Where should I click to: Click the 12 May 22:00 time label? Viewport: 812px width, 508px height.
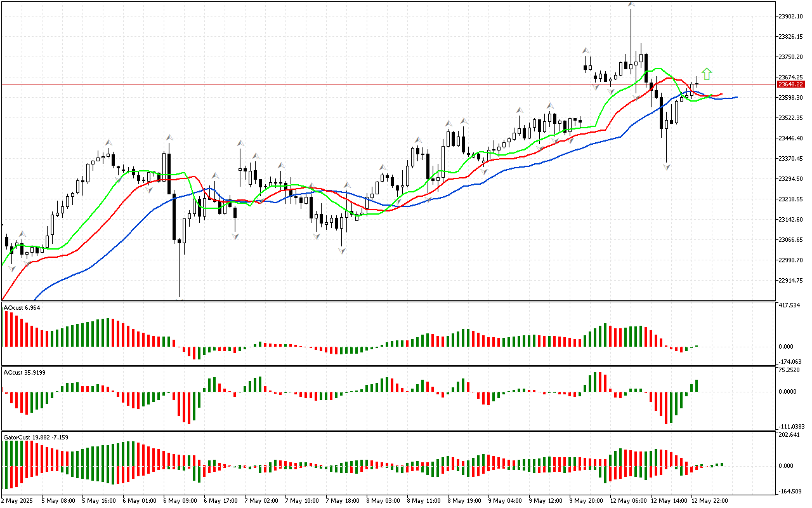click(709, 501)
